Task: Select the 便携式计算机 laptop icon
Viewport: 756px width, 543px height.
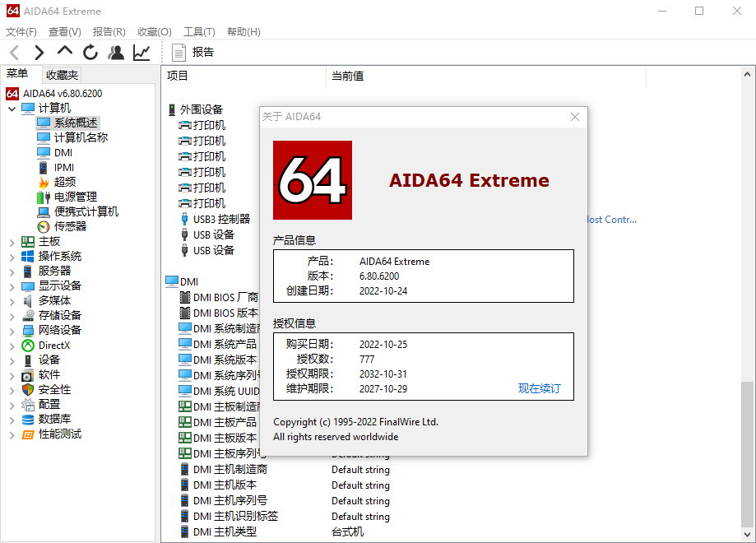Action: (x=44, y=211)
